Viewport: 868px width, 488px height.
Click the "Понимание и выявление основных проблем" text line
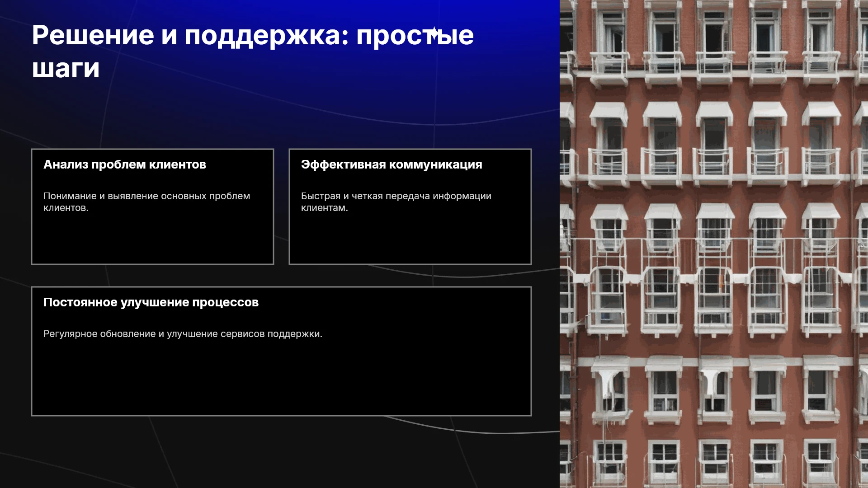(146, 196)
